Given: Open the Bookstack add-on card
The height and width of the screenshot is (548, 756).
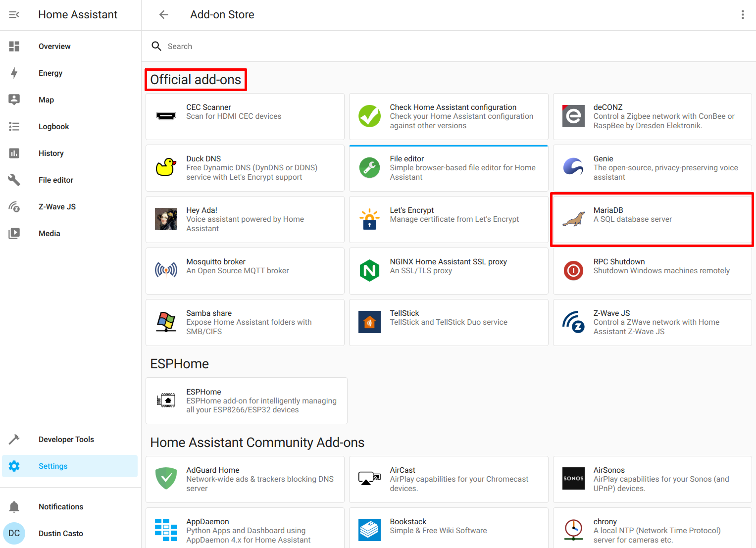Looking at the screenshot, I should (x=449, y=528).
